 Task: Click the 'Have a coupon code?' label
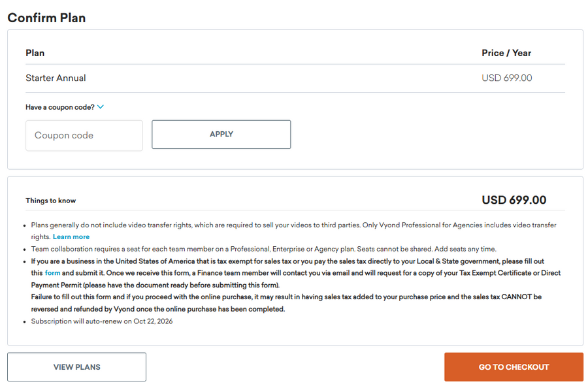60,107
